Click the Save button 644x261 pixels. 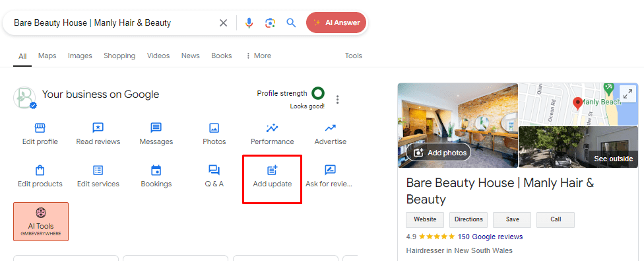512,220
